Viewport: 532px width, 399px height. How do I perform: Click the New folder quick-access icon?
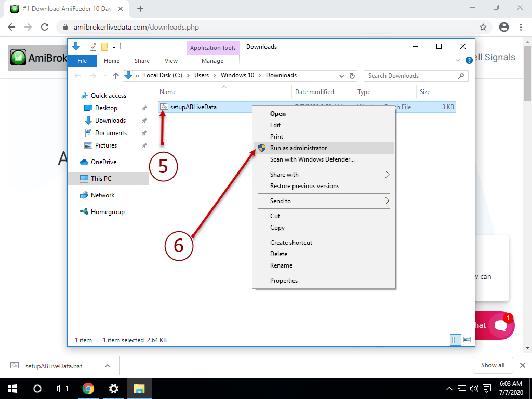(x=105, y=47)
